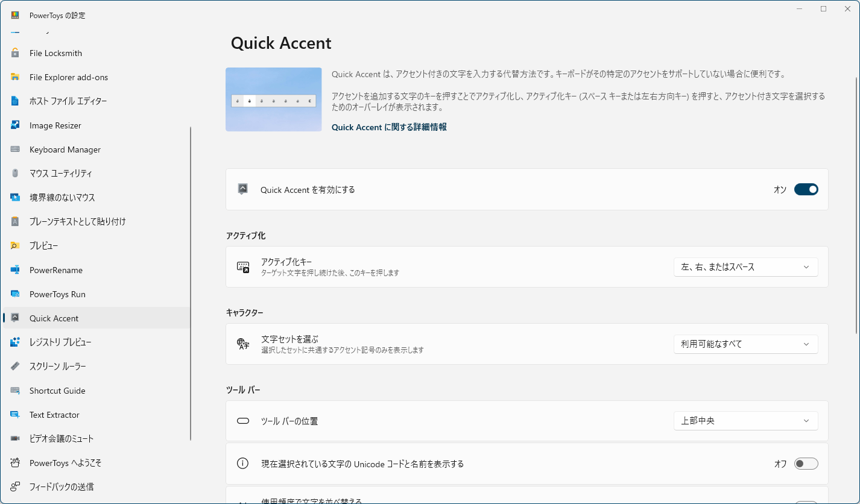Switch to Shortcut Guide settings
This screenshot has height=504, width=860.
pos(96,391)
